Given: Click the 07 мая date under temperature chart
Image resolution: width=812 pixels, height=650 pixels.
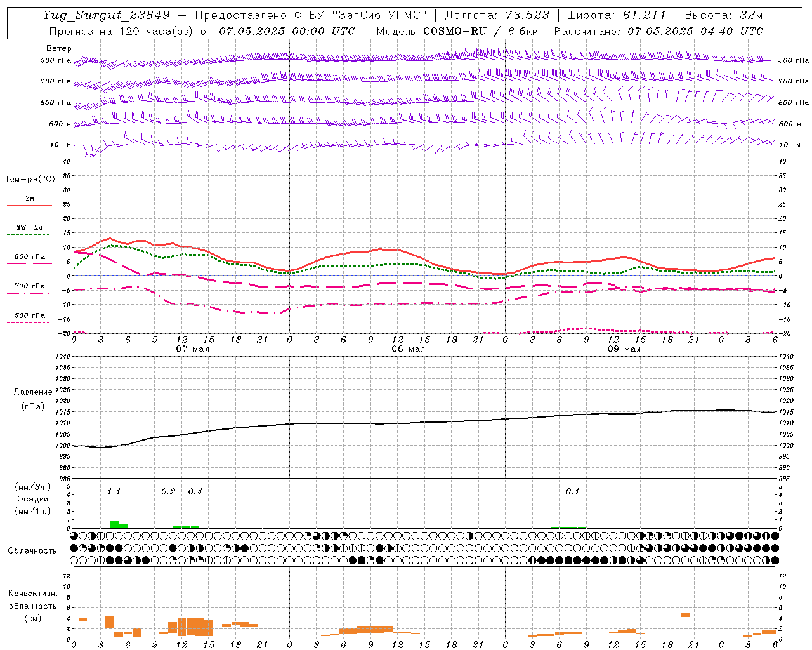Looking at the screenshot, I should click(192, 349).
